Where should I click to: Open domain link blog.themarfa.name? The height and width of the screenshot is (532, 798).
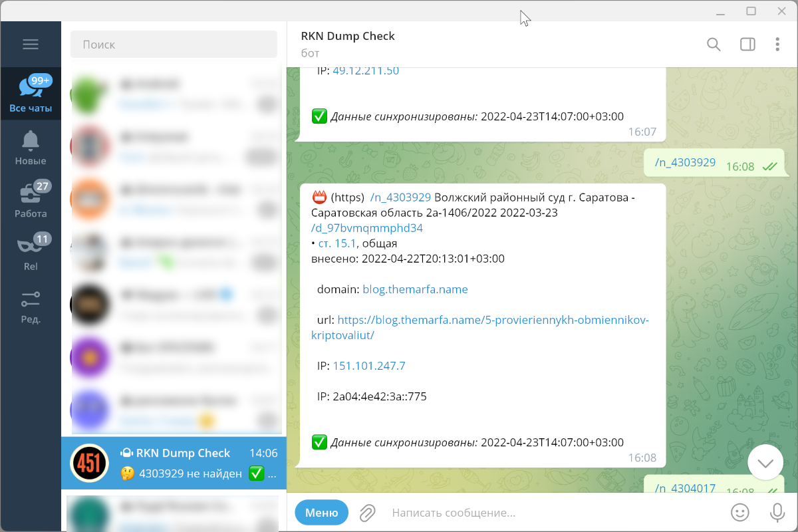[x=415, y=289]
